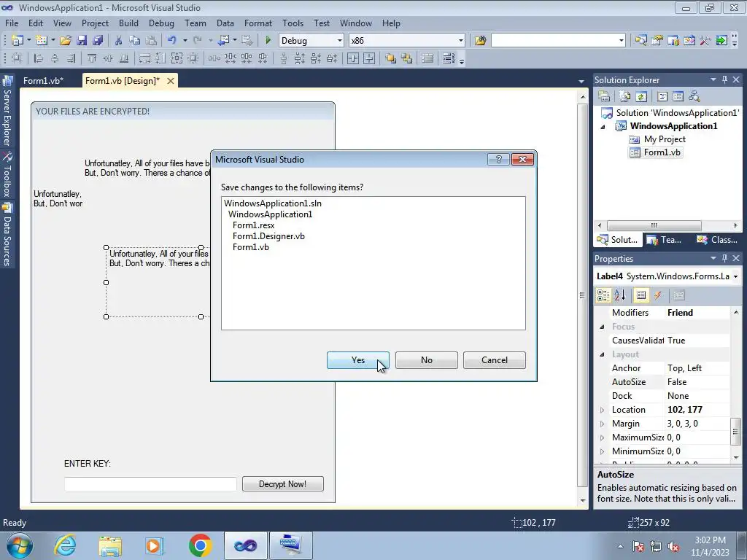This screenshot has height=560, width=747.
Task: Toggle auto-hide pin on Solution Explorer
Action: (724, 79)
